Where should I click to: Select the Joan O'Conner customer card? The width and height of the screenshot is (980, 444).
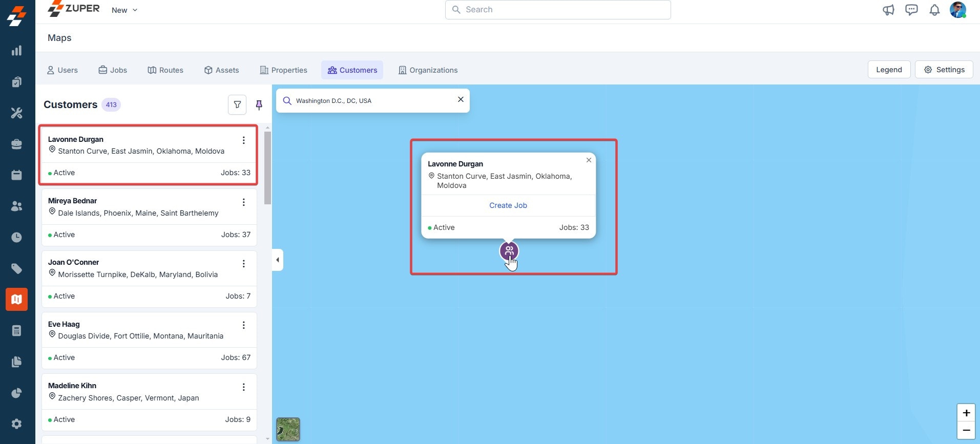click(x=149, y=279)
